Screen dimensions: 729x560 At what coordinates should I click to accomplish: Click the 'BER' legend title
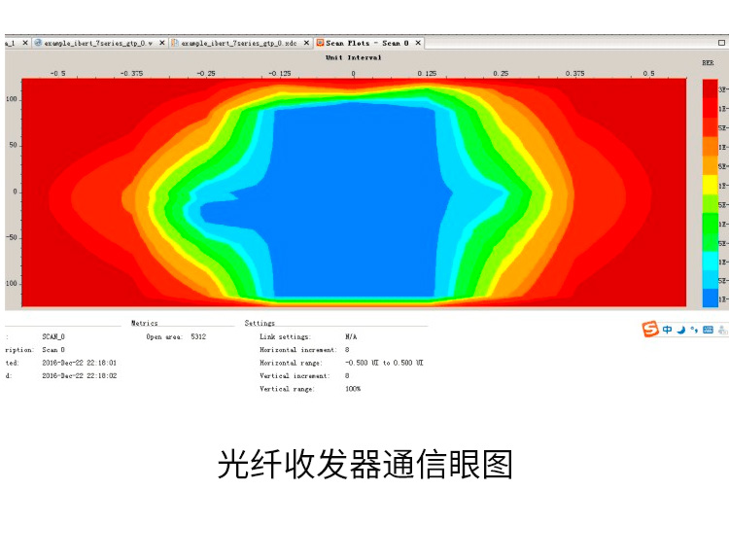708,63
